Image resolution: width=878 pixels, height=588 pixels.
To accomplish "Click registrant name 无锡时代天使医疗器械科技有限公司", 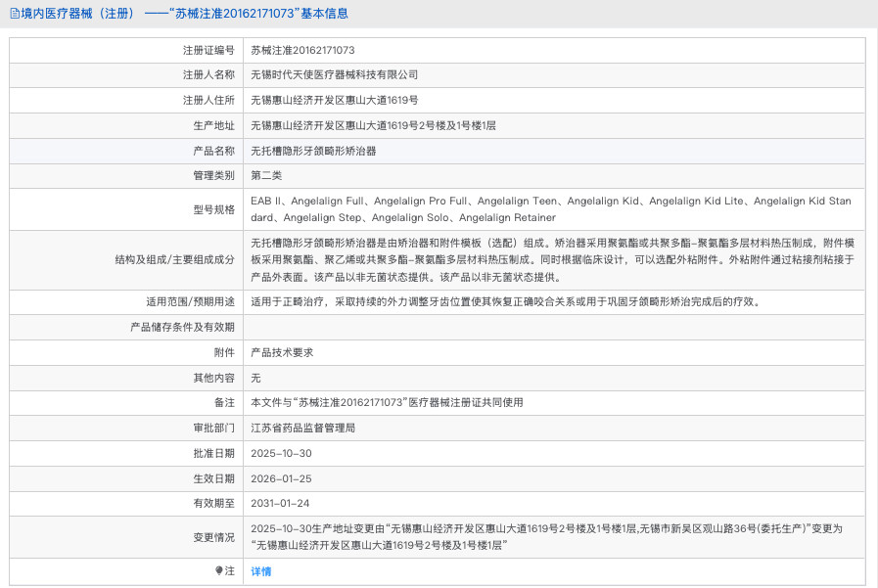I will pos(334,74).
